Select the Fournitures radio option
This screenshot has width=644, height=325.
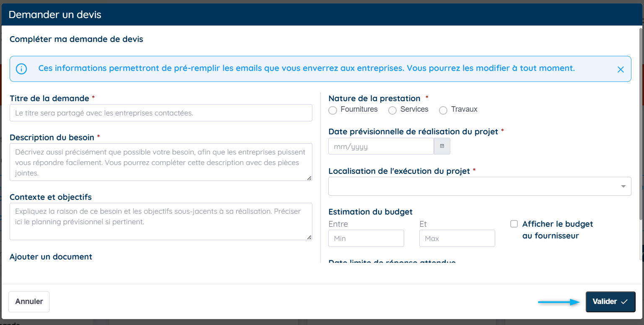click(333, 110)
